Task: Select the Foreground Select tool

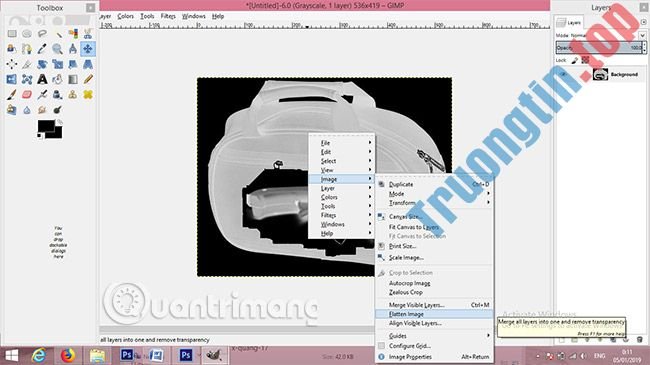Action: point(12,49)
